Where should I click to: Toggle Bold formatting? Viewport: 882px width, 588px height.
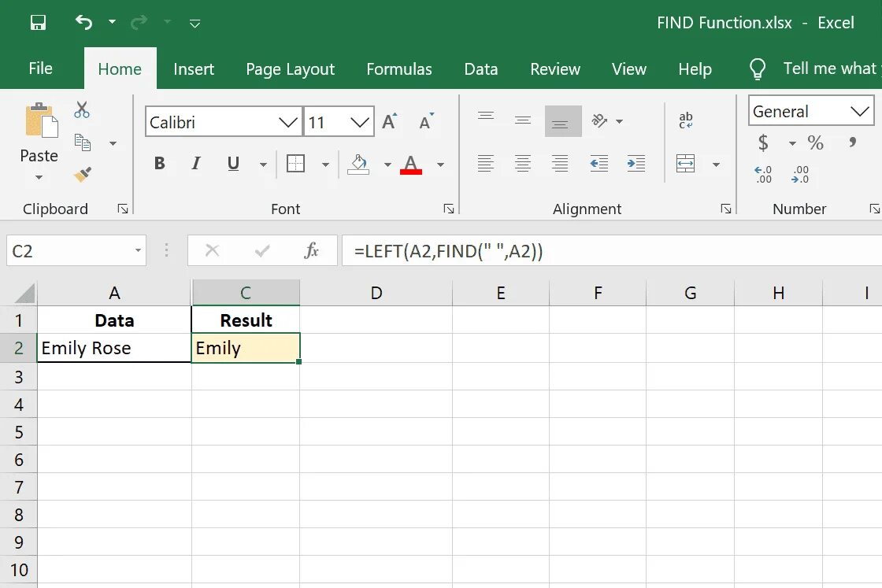pyautogui.click(x=160, y=164)
